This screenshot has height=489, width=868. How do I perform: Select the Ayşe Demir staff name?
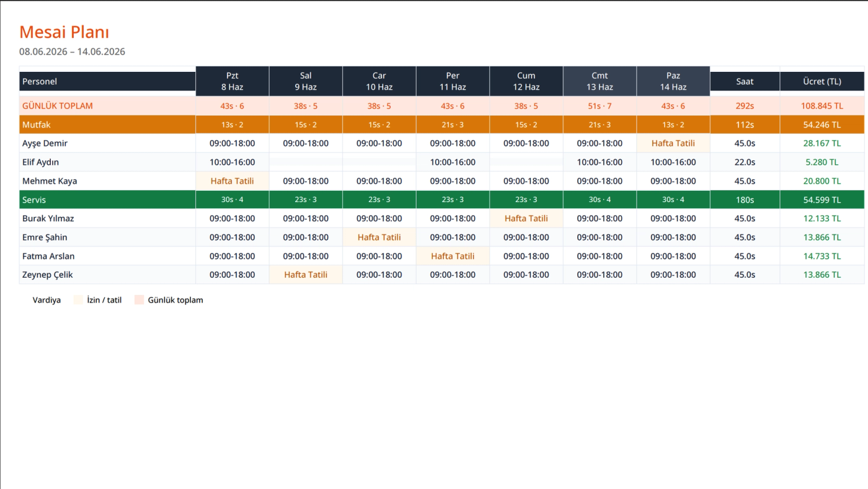click(x=45, y=143)
